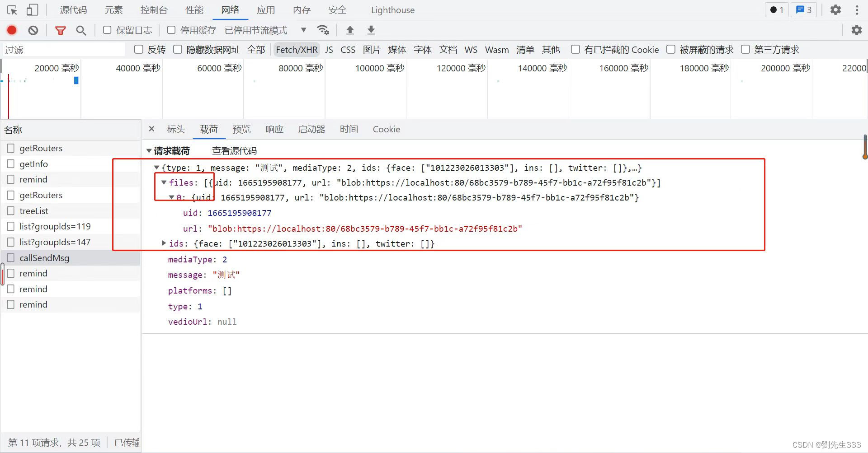Switch to the Sources panel tab

tap(73, 10)
